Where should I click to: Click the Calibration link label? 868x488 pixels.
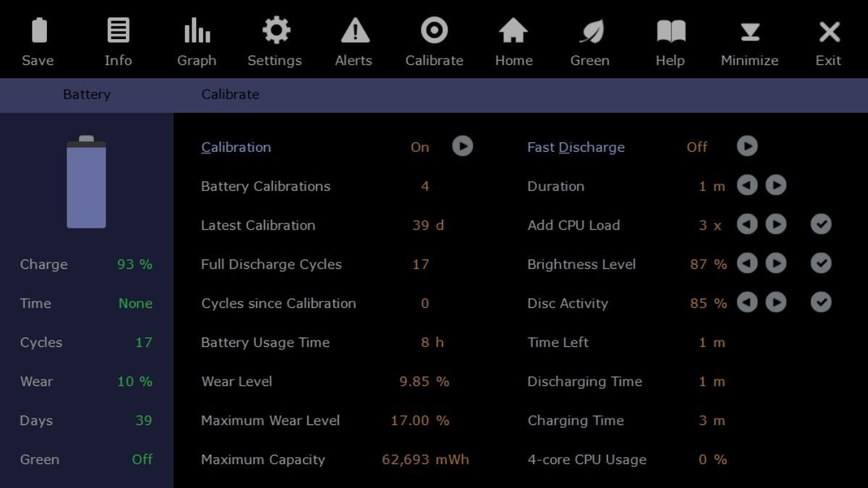pyautogui.click(x=236, y=147)
